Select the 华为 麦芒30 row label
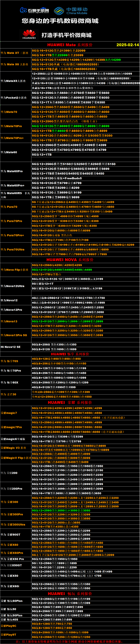This screenshot has width=140, height=644. tap(8, 394)
